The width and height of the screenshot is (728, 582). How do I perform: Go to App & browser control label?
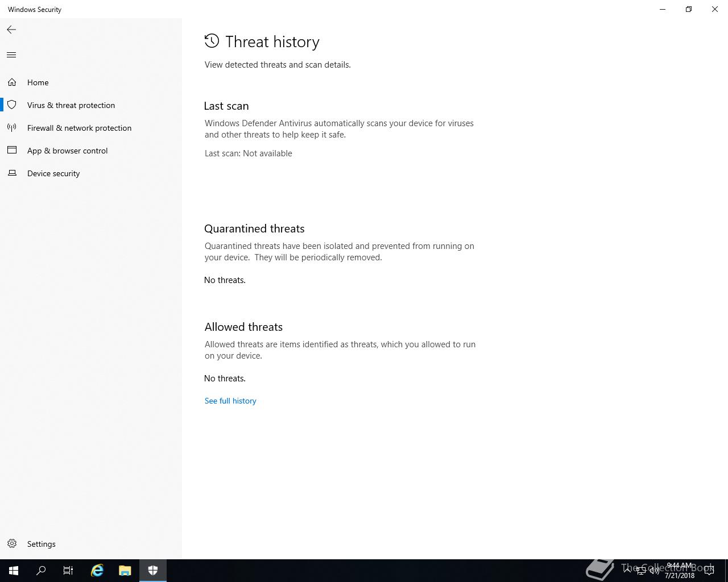click(67, 151)
